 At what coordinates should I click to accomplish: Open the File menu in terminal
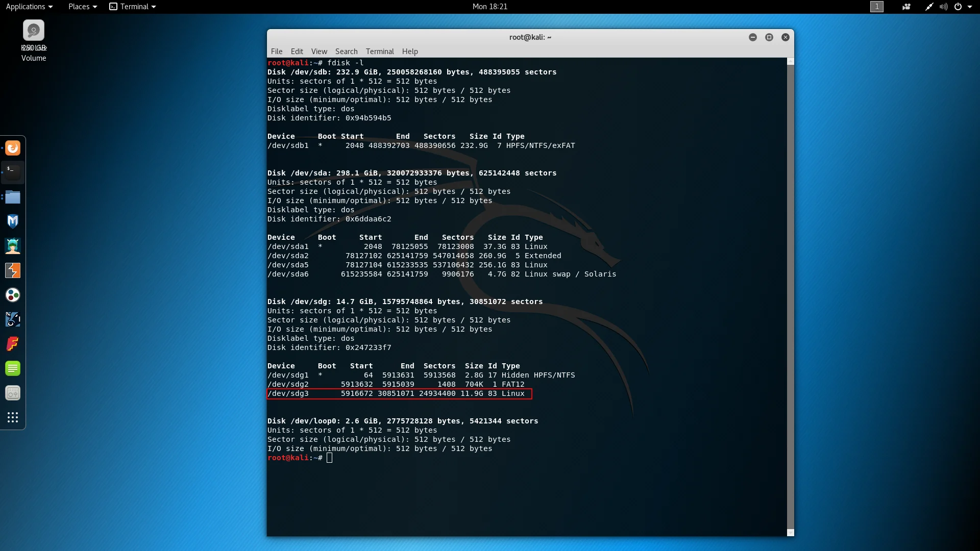(277, 52)
